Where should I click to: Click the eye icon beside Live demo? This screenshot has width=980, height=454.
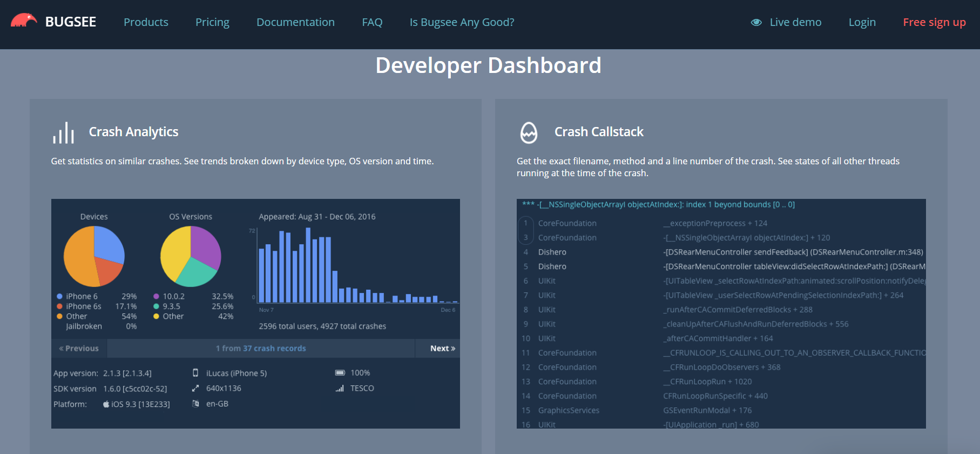coord(756,22)
